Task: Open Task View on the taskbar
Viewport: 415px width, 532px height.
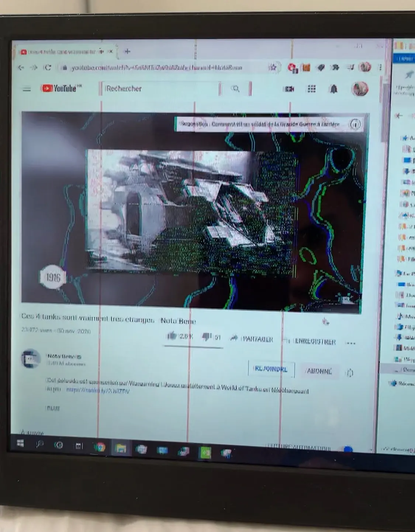Action: coord(79,446)
